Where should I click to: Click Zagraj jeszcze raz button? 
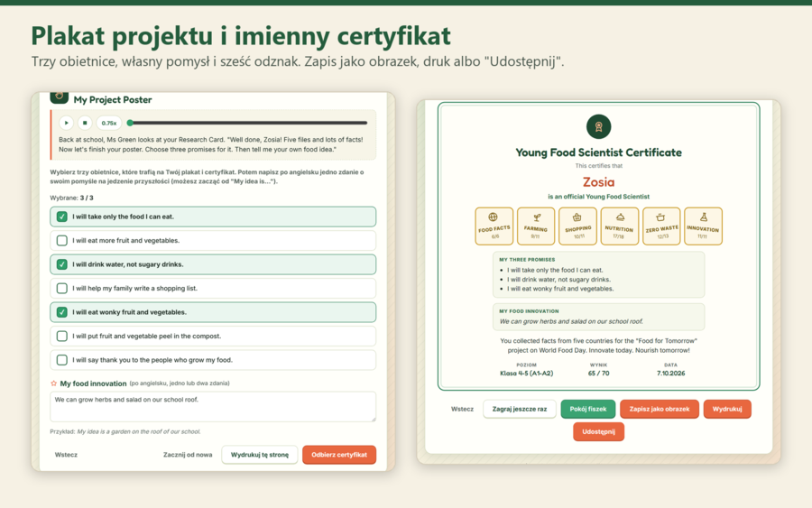coord(520,409)
